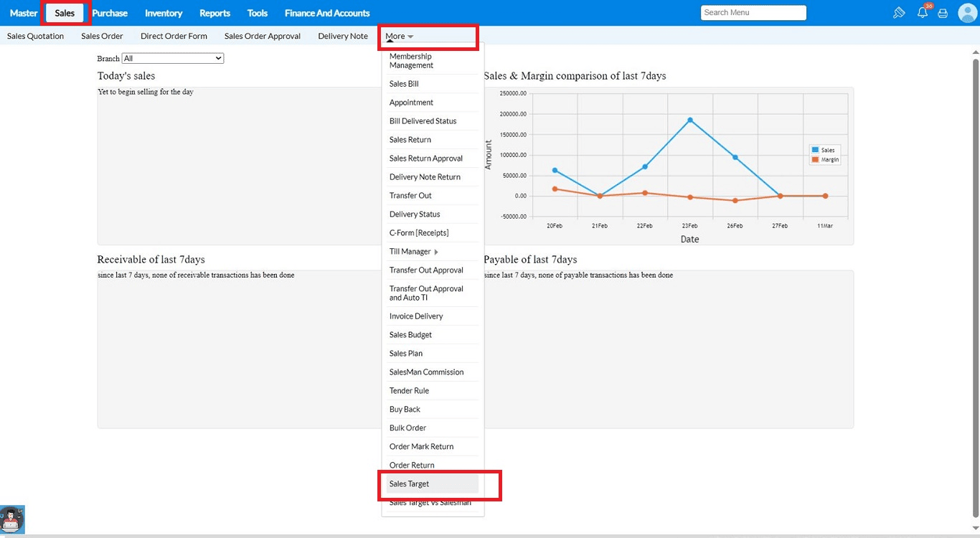The height and width of the screenshot is (538, 980).
Task: Click the Search Menu input field
Action: coord(753,13)
